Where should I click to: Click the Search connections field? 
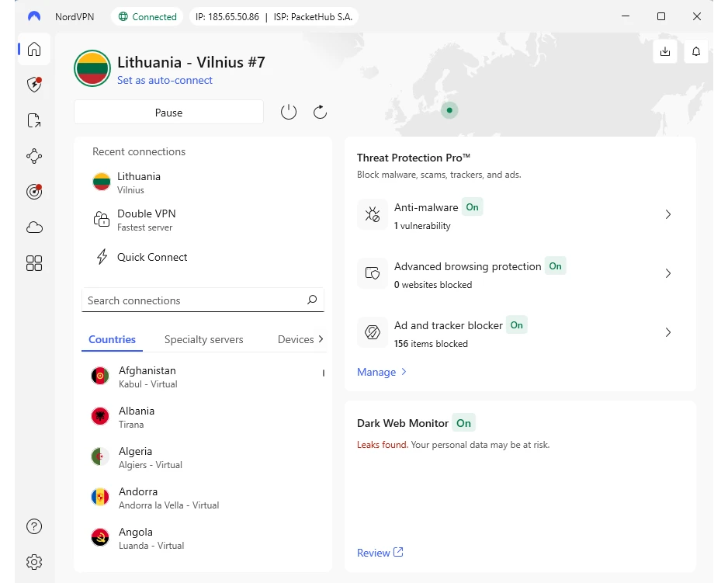[194, 300]
